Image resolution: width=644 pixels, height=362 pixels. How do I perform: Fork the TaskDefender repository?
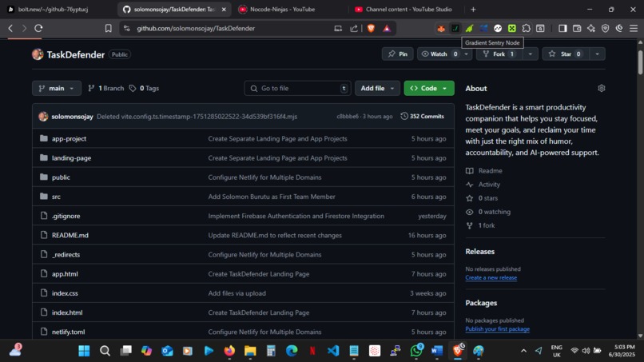pos(499,54)
